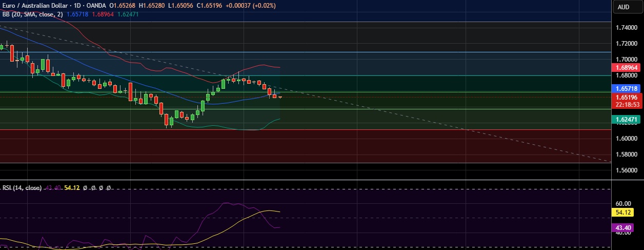Select the BB (20, SMA, close, 2) indicator label
Viewport: 644px width, 250px height.
32,14
